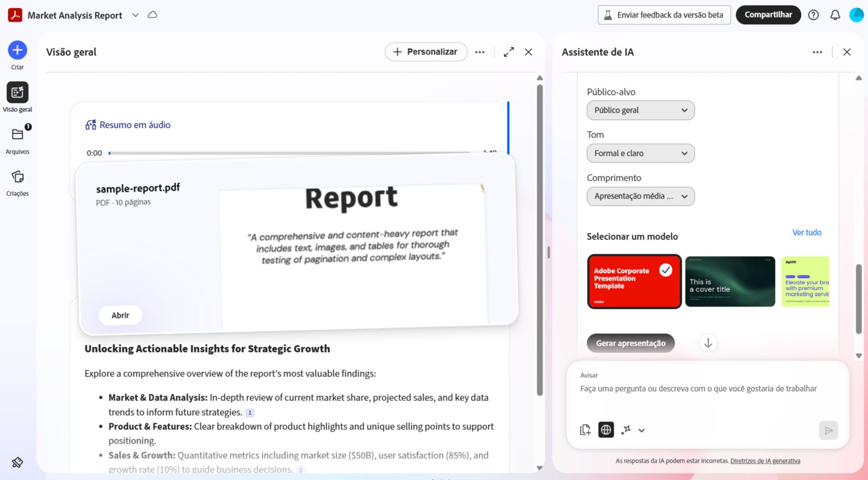
Task: Expand the chevron beside the sparkle icon
Action: pos(642,430)
